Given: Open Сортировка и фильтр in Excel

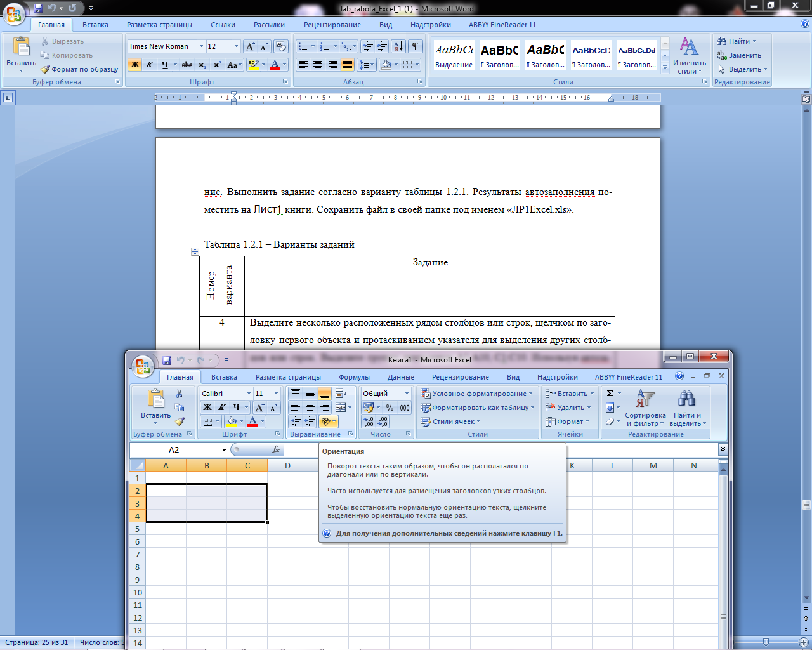Looking at the screenshot, I should (645, 407).
